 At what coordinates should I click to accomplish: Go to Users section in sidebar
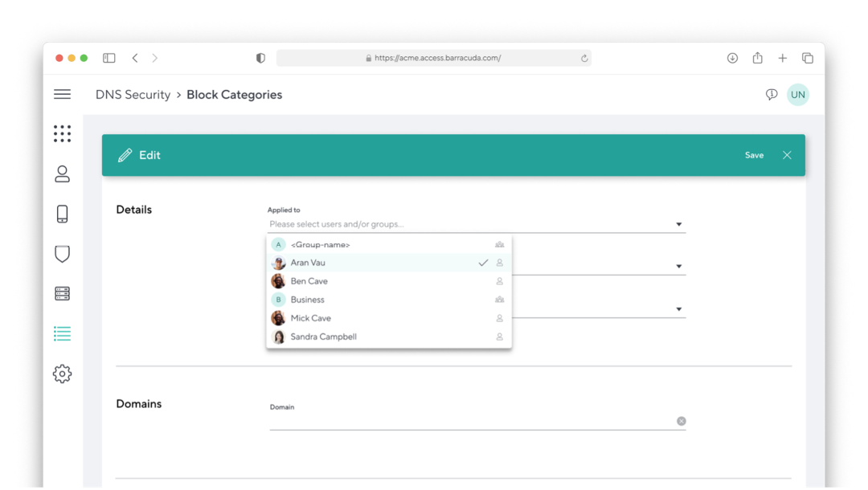point(62,174)
